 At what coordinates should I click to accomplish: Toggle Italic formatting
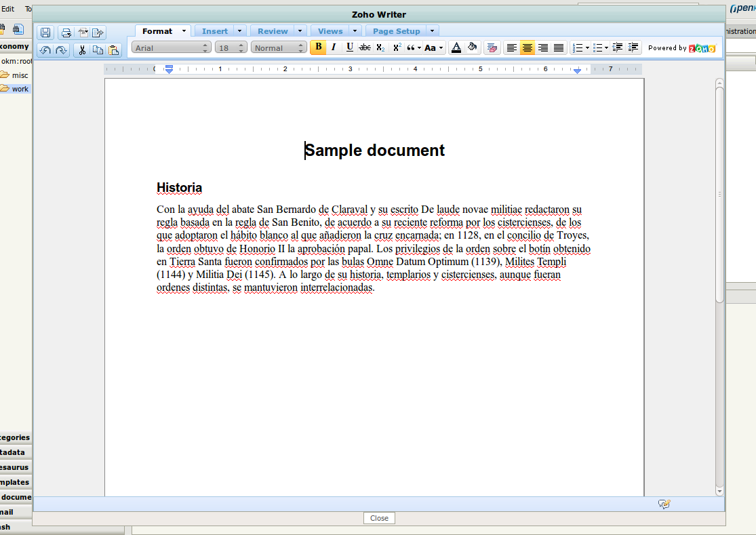coord(334,47)
